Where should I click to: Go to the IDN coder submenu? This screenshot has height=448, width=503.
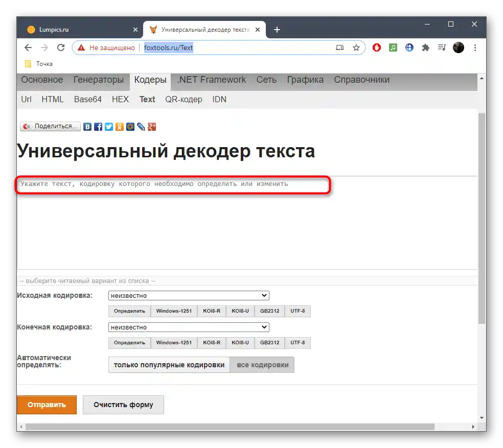219,100
